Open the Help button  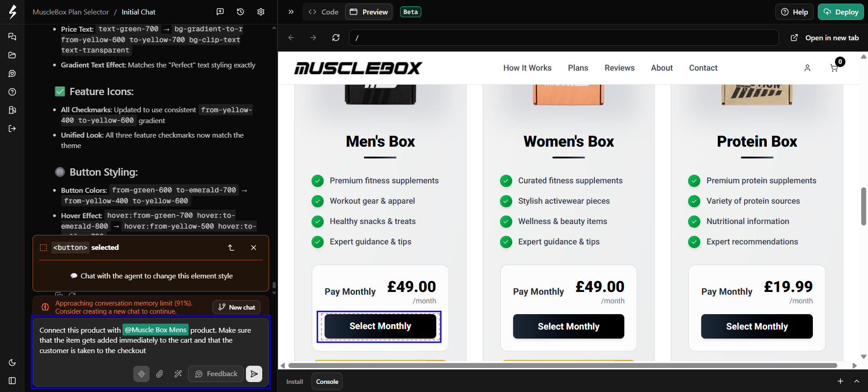point(795,12)
